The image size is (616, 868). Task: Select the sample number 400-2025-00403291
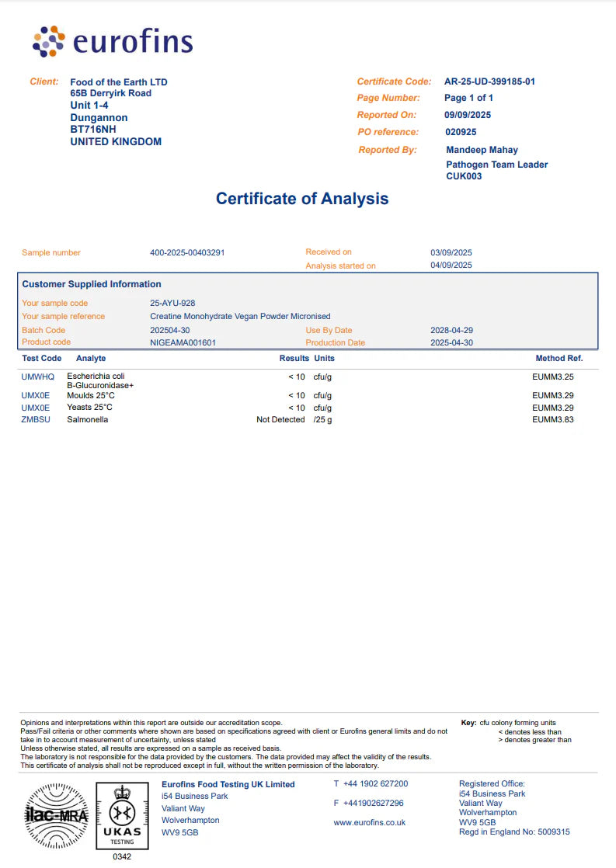coord(187,252)
